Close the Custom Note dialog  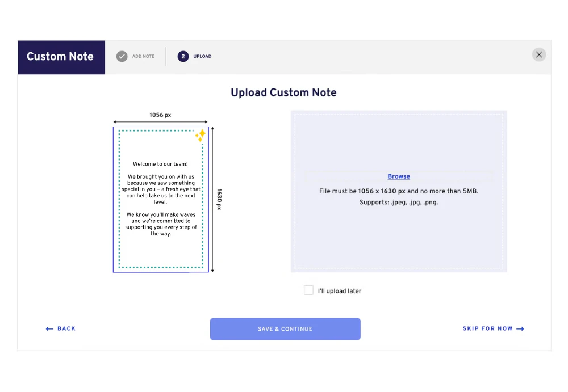click(x=538, y=54)
